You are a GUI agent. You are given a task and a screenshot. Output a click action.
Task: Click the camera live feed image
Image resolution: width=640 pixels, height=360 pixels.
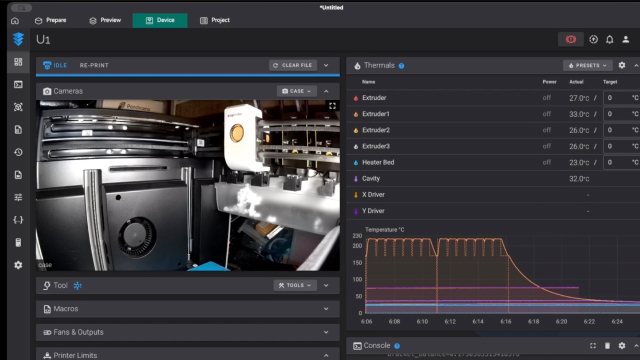[x=188, y=185]
